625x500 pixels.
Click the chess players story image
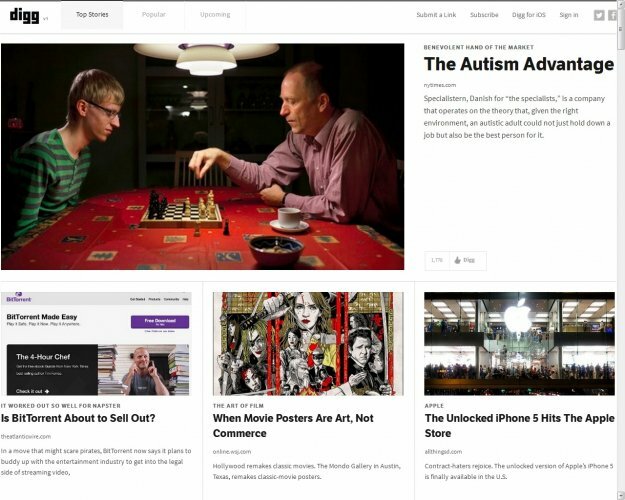click(x=202, y=156)
